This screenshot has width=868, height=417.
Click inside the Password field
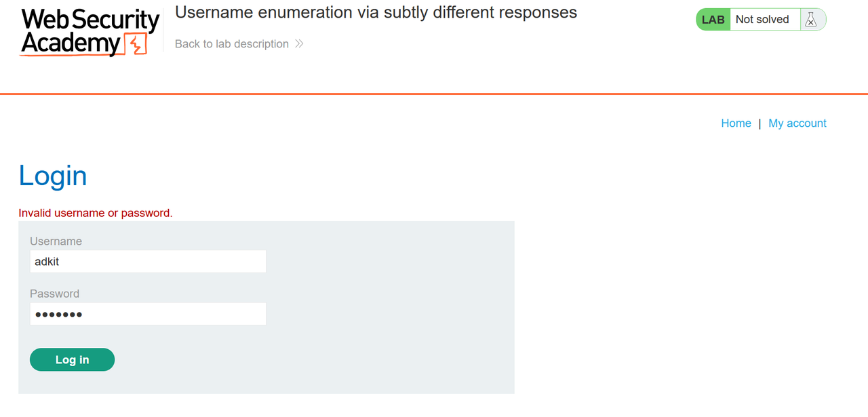pyautogui.click(x=148, y=313)
